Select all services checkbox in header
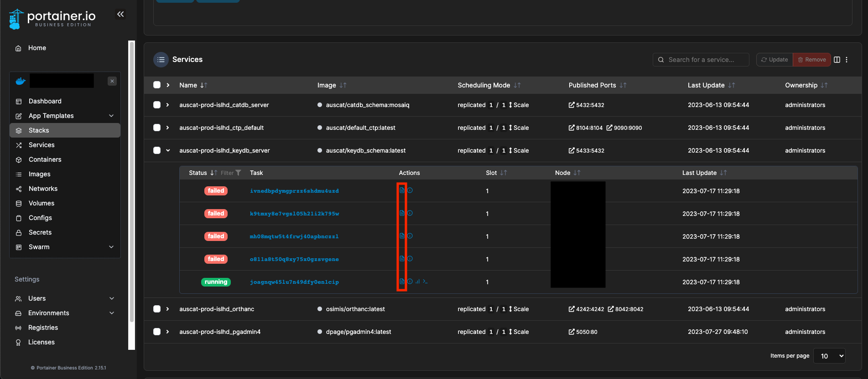Screen dimensions: 868x379 [157, 85]
